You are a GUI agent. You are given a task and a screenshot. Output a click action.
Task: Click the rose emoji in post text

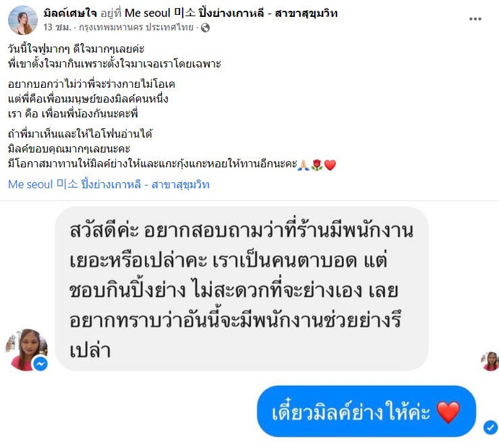317,165
